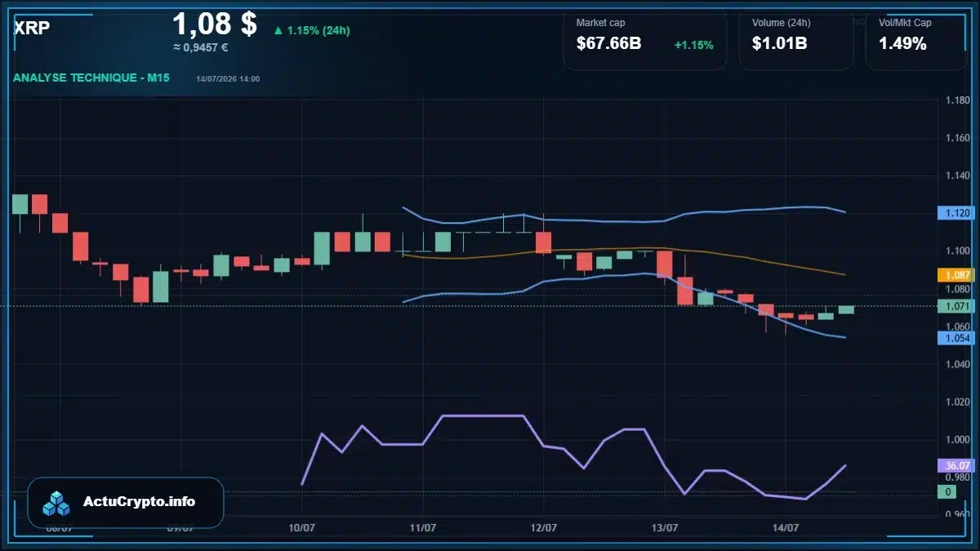Click the orange 1.087 moving average tag
The image size is (980, 551).
[x=955, y=276]
